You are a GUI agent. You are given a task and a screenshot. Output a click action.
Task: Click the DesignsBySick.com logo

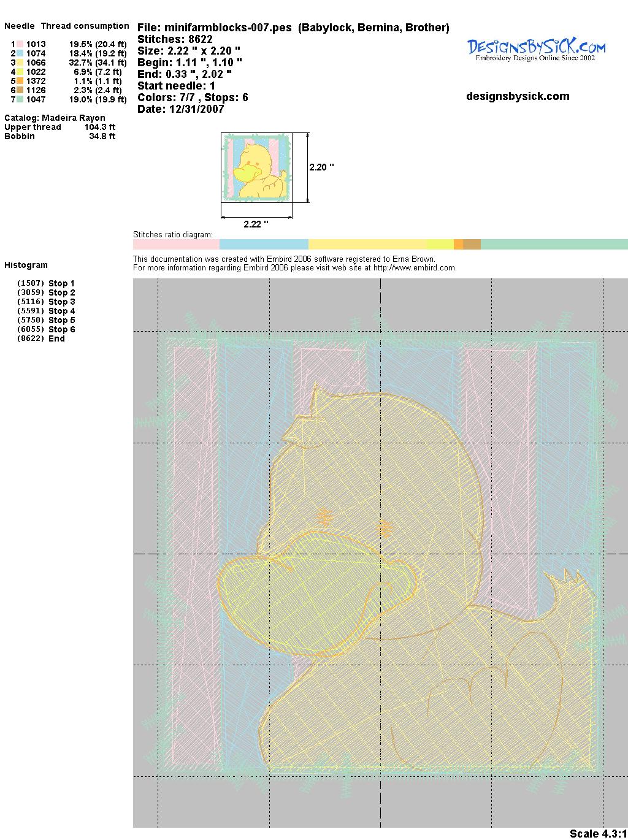tap(536, 50)
